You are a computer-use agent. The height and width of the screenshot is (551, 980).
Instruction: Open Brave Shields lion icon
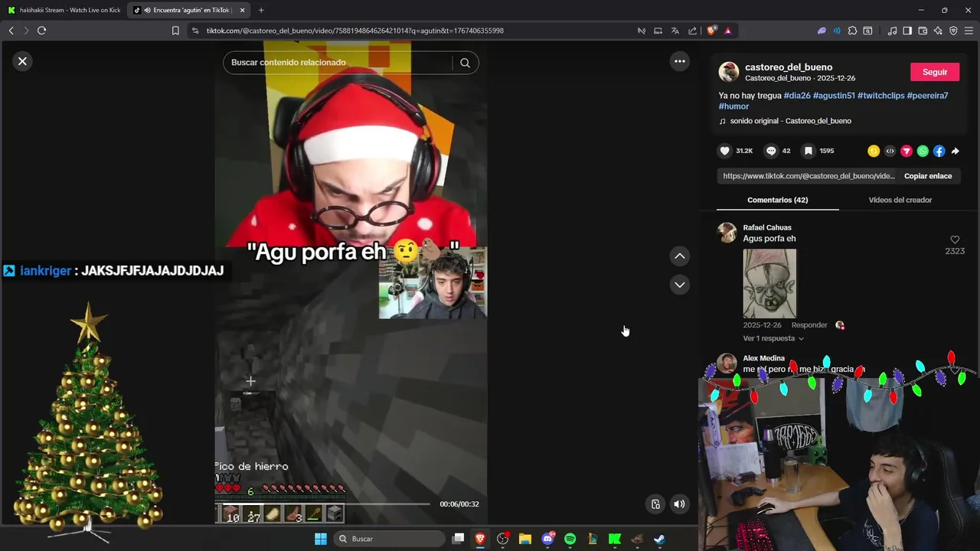(x=711, y=31)
